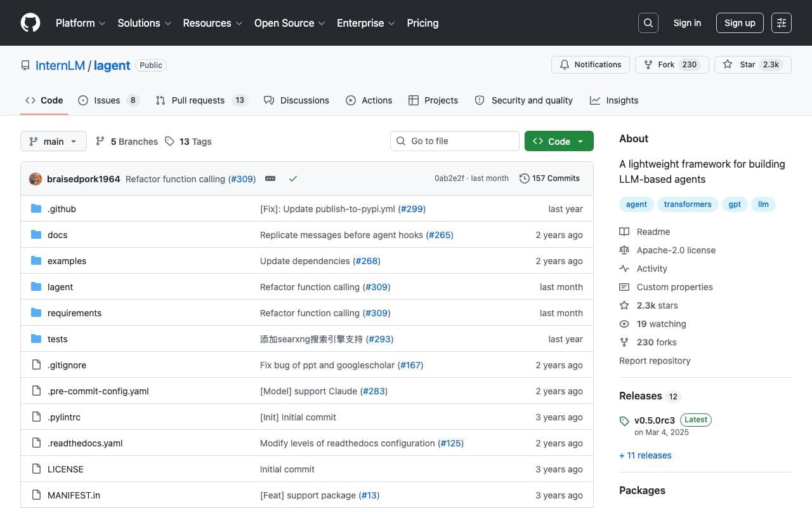Image resolution: width=812 pixels, height=508 pixels.
Task: Open the docs folder icon
Action: (x=36, y=235)
